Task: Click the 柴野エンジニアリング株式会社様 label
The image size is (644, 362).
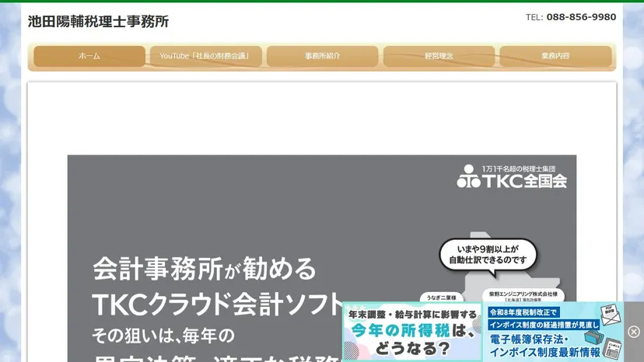Action: coord(523,294)
